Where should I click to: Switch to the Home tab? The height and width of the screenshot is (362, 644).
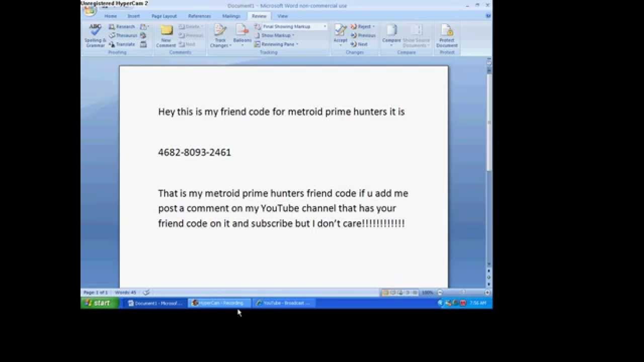111,16
